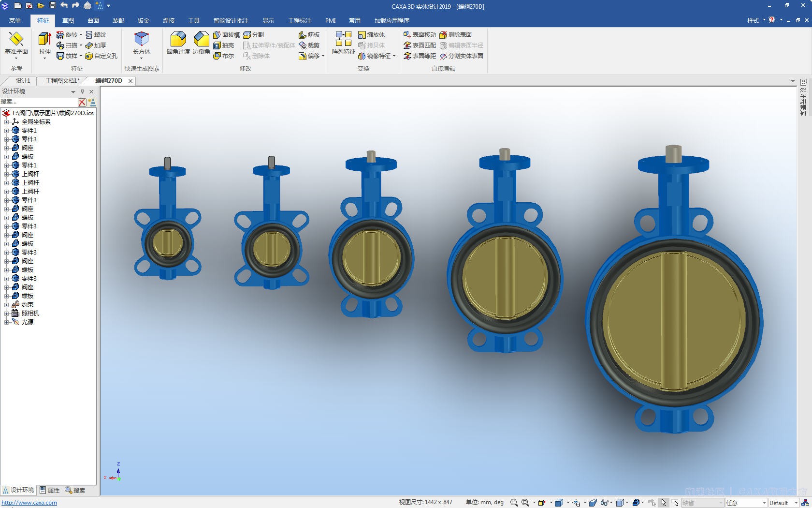Open the 钣金 ribbon tab

click(144, 21)
